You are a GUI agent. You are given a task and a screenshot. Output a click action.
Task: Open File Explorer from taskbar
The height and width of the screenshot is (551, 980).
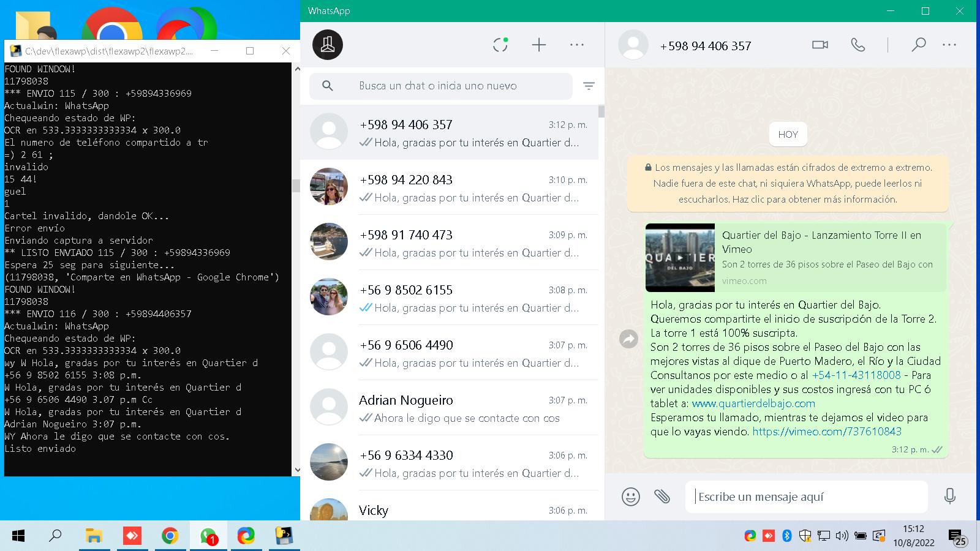point(94,536)
